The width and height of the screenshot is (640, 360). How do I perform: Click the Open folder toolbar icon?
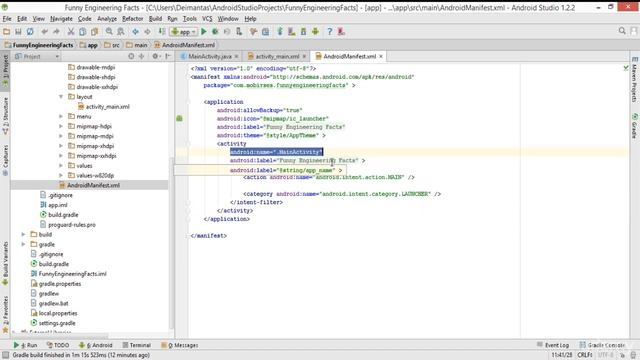[7, 31]
